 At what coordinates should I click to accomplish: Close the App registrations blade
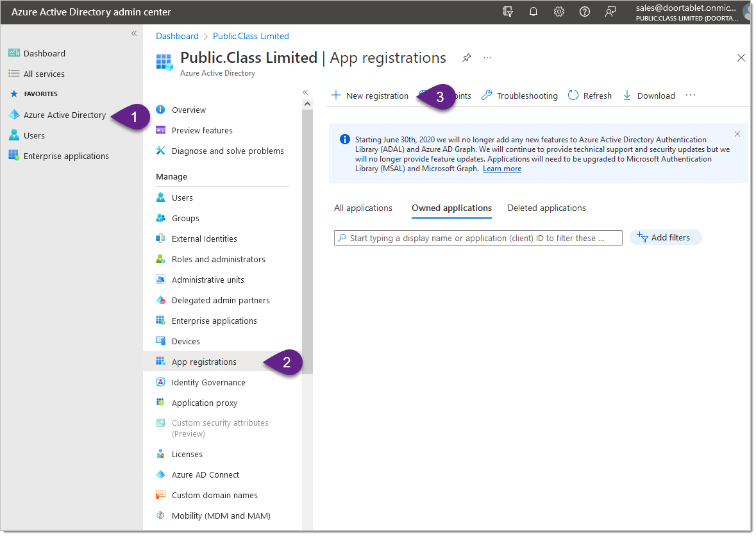pyautogui.click(x=741, y=58)
